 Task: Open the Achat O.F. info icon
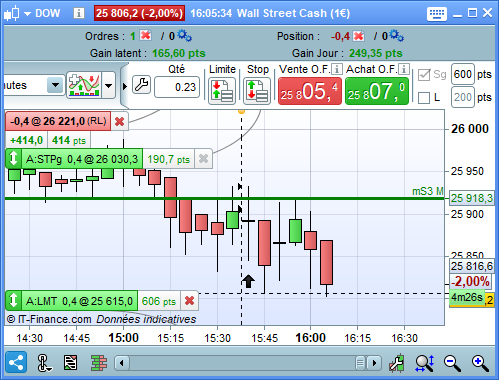[x=404, y=69]
